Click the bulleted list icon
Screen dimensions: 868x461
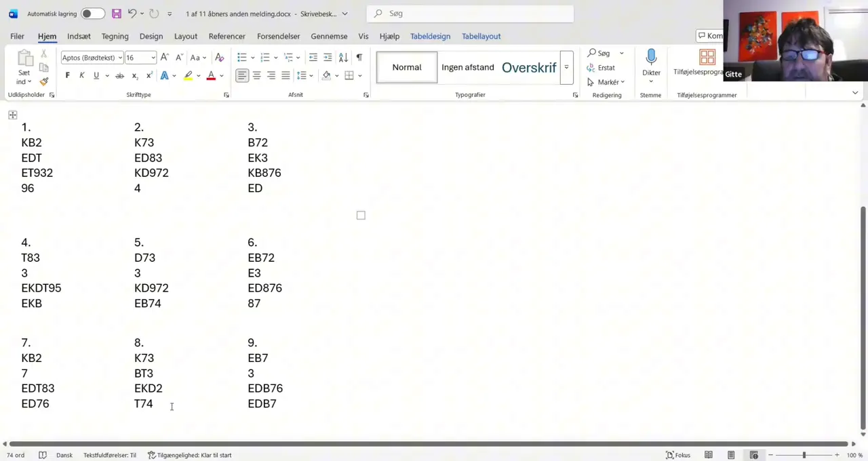point(242,58)
